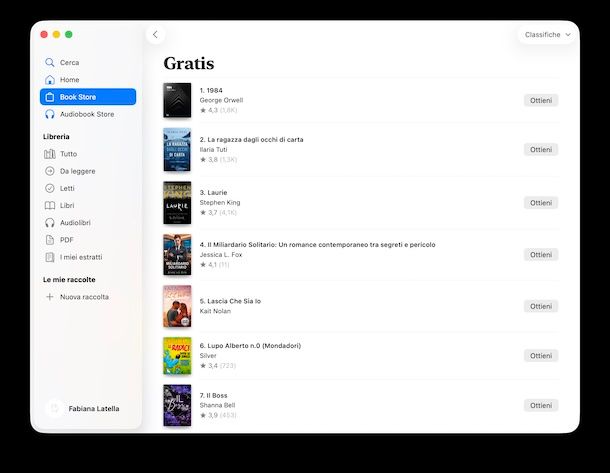Click the title "5. Lascia Che Sia Io"
The height and width of the screenshot is (473, 610).
point(230,301)
